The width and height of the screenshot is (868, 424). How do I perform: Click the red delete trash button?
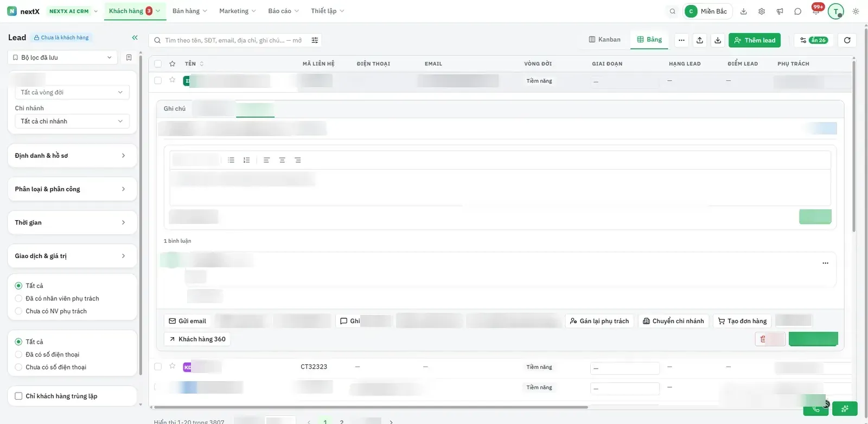[770, 339]
